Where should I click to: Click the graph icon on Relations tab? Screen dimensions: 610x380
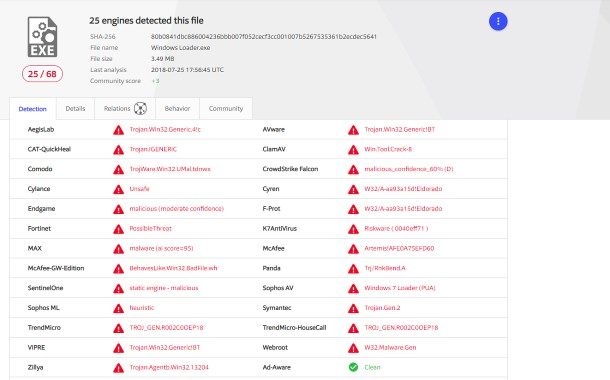pos(140,109)
